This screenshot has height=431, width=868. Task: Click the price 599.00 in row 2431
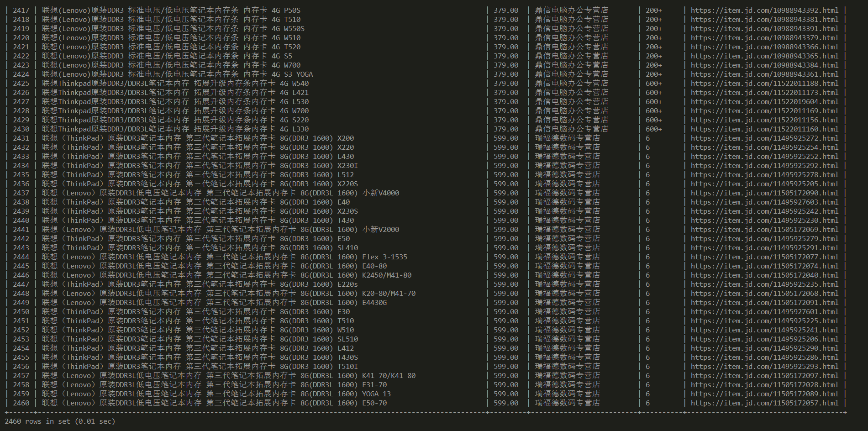506,138
